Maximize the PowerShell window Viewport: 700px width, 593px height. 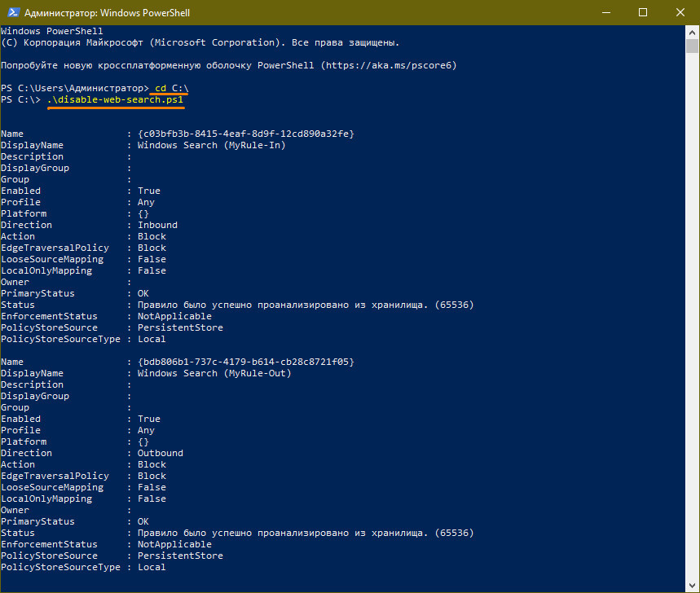tap(642, 12)
